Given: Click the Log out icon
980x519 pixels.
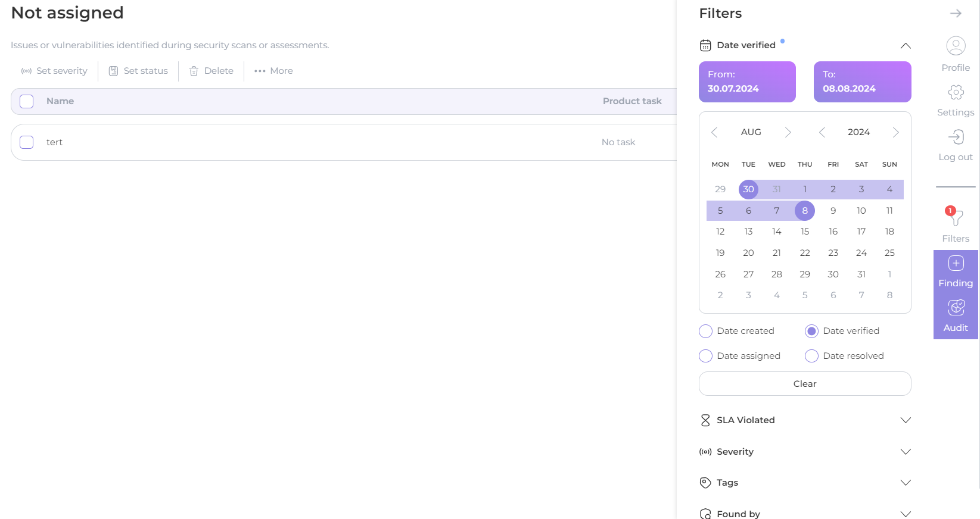Looking at the screenshot, I should click(956, 137).
